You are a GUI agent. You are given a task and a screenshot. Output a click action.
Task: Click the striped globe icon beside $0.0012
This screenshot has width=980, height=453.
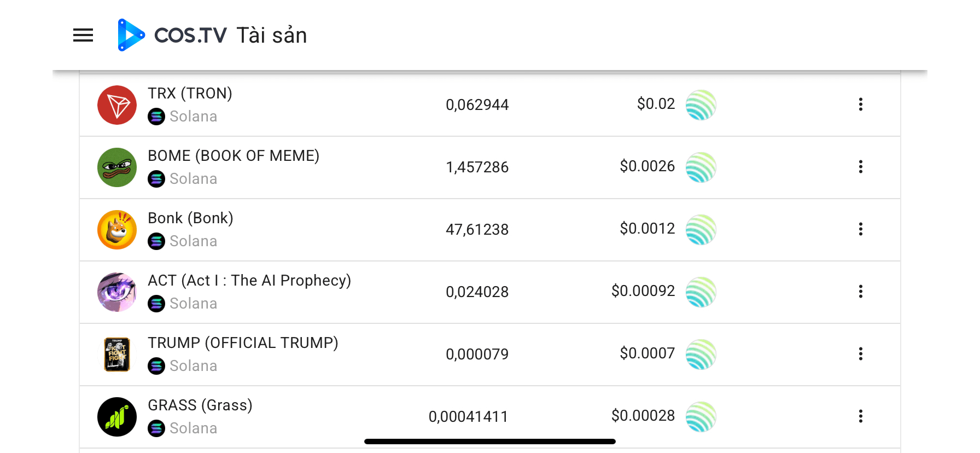point(701,230)
